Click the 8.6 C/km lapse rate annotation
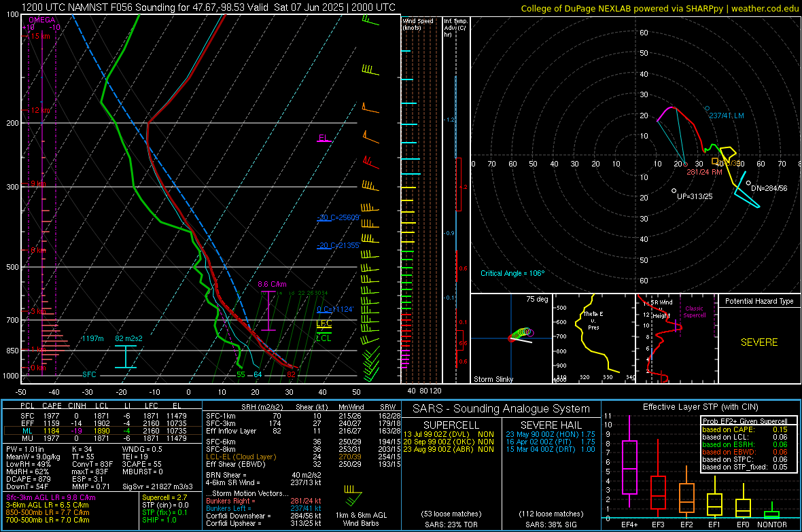This screenshot has height=532, width=802. (272, 284)
